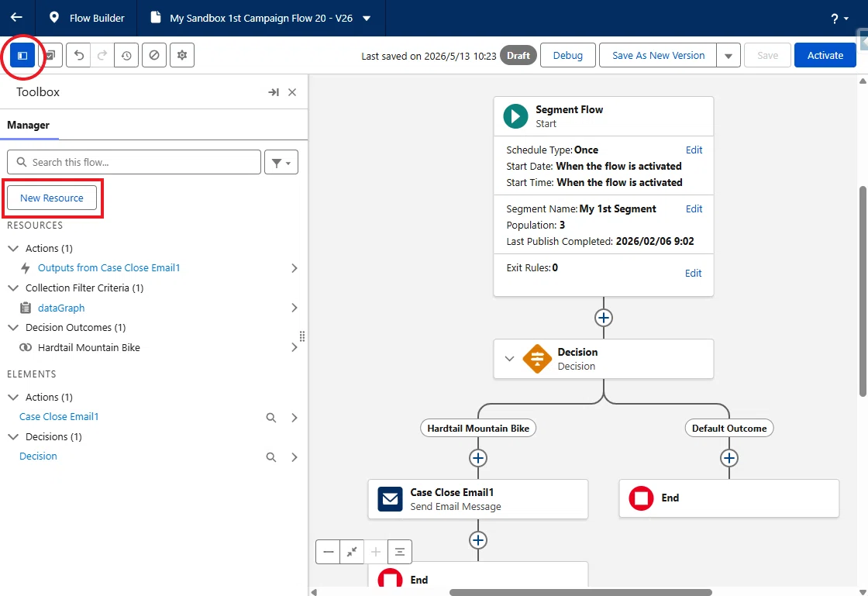
Task: Select Hardtail Mountain Bike in Toolbox
Action: (x=88, y=347)
